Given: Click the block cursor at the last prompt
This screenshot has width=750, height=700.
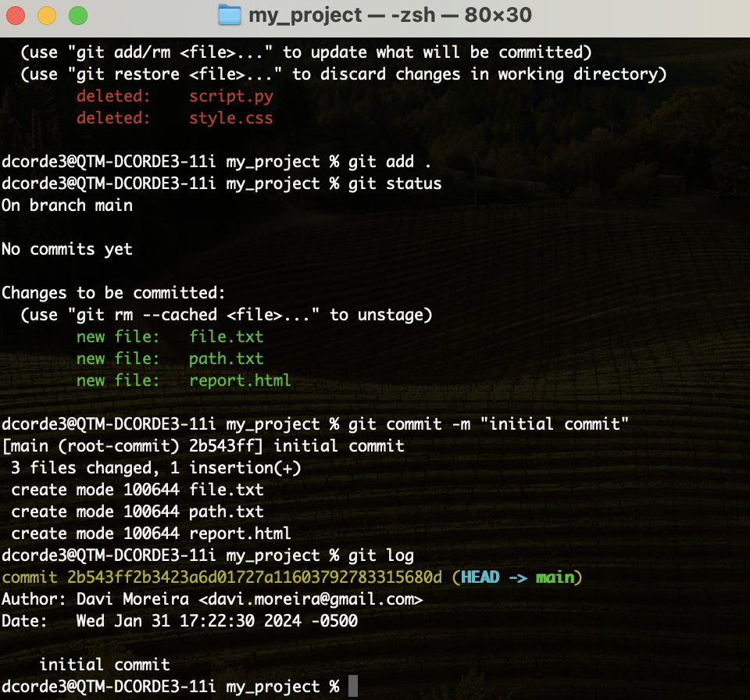Looking at the screenshot, I should 353,686.
